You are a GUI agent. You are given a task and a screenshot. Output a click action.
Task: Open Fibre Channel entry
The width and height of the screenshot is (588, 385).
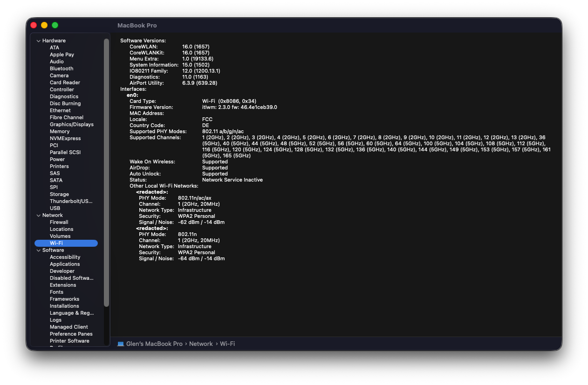click(67, 117)
